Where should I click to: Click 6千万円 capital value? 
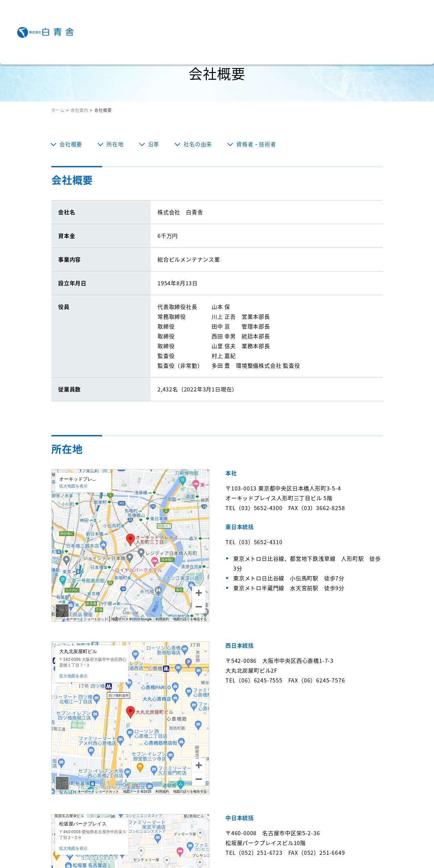pyautogui.click(x=167, y=236)
